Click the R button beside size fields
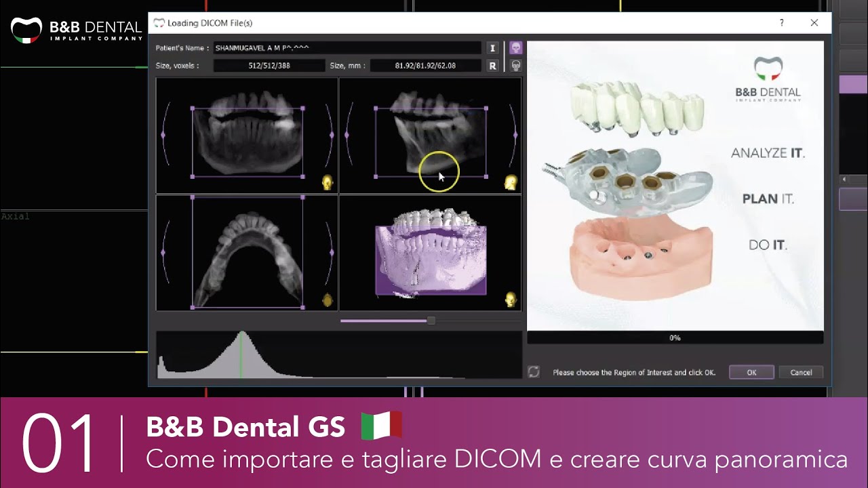868x488 pixels. pos(492,66)
